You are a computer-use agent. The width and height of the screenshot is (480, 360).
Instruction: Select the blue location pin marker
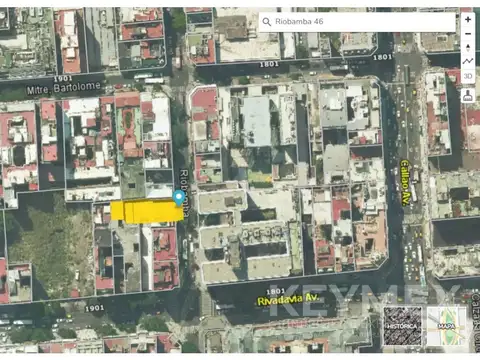179,198
